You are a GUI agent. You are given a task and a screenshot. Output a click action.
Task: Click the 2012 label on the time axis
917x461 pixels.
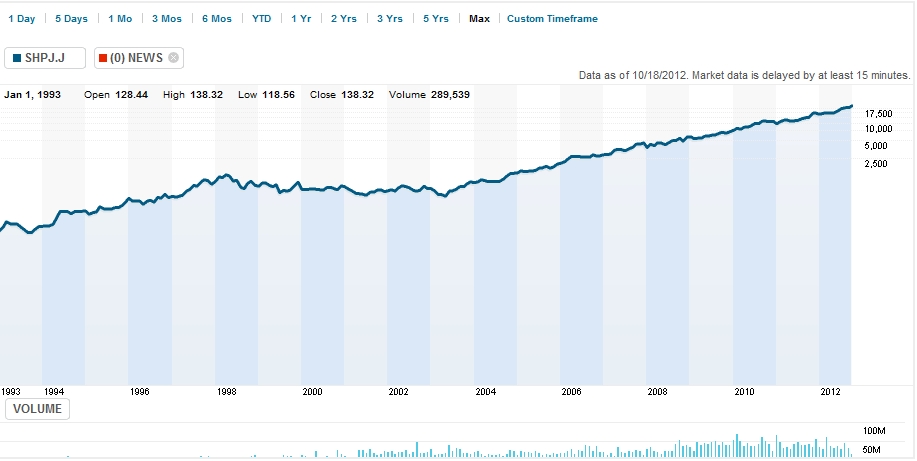point(830,392)
